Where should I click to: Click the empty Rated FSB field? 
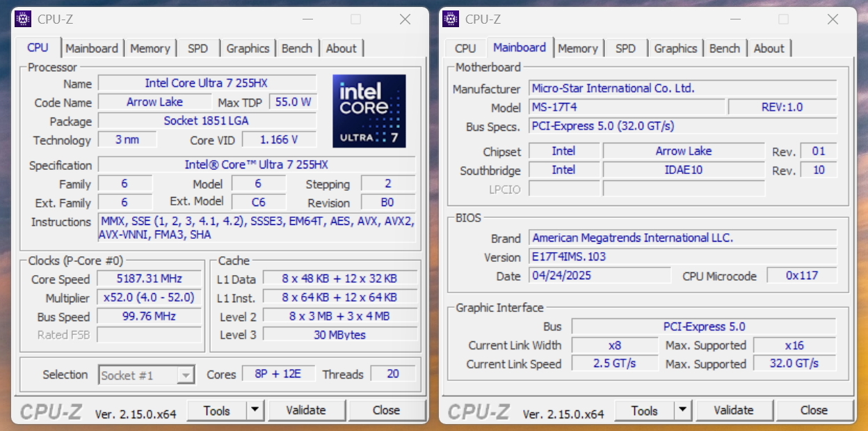(x=149, y=335)
